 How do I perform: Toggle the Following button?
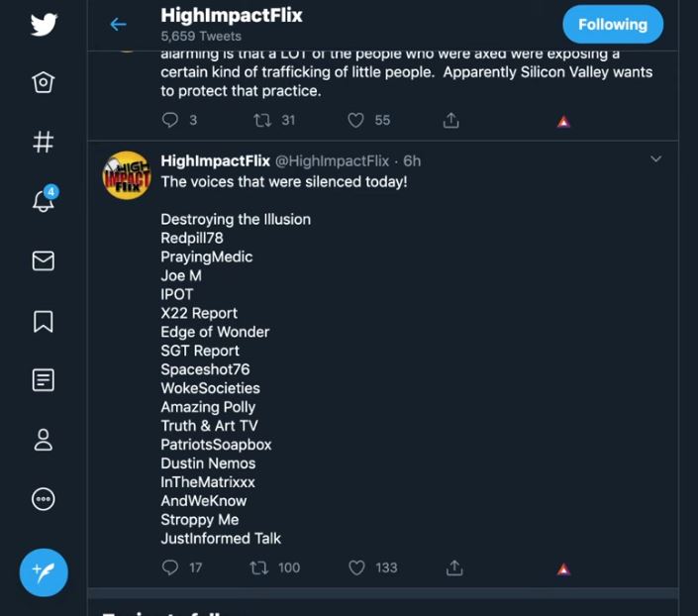(x=613, y=24)
